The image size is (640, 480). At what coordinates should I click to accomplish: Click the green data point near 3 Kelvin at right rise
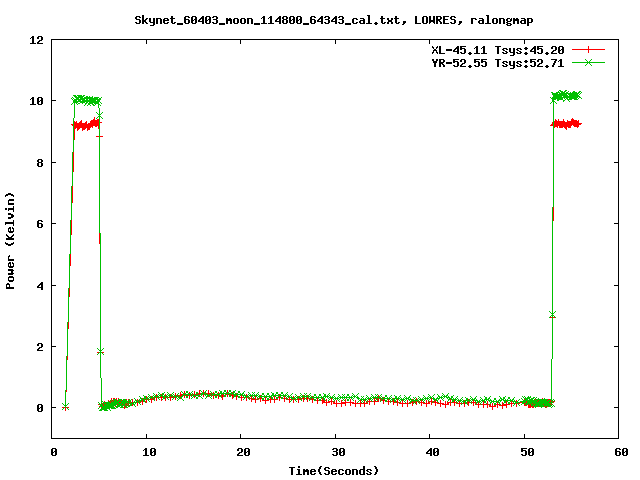pos(552,315)
